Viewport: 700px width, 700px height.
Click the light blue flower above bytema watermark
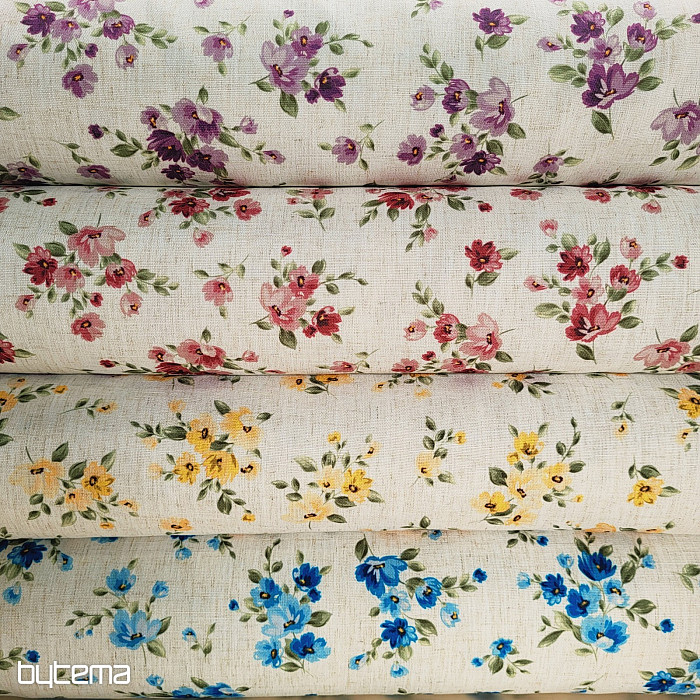133,628
